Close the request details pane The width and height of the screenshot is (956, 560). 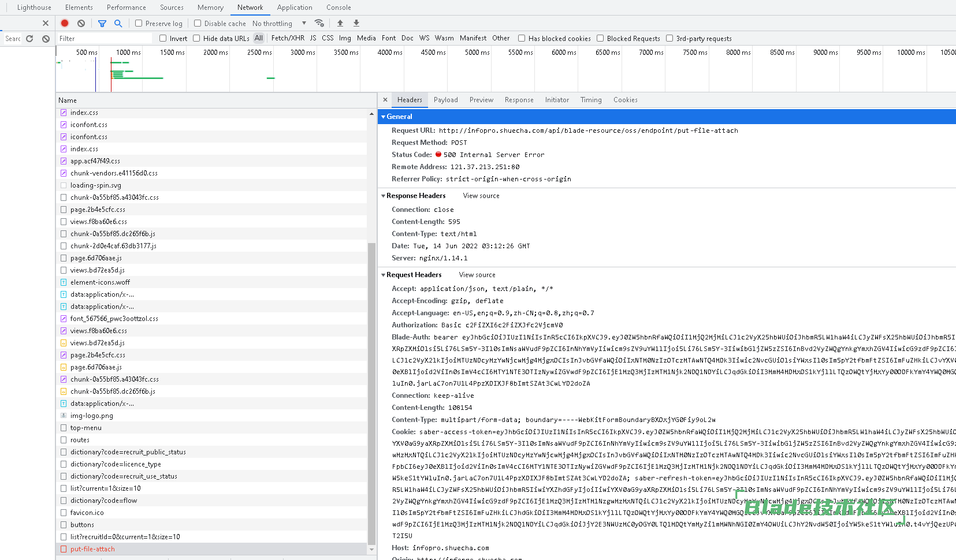coord(385,100)
